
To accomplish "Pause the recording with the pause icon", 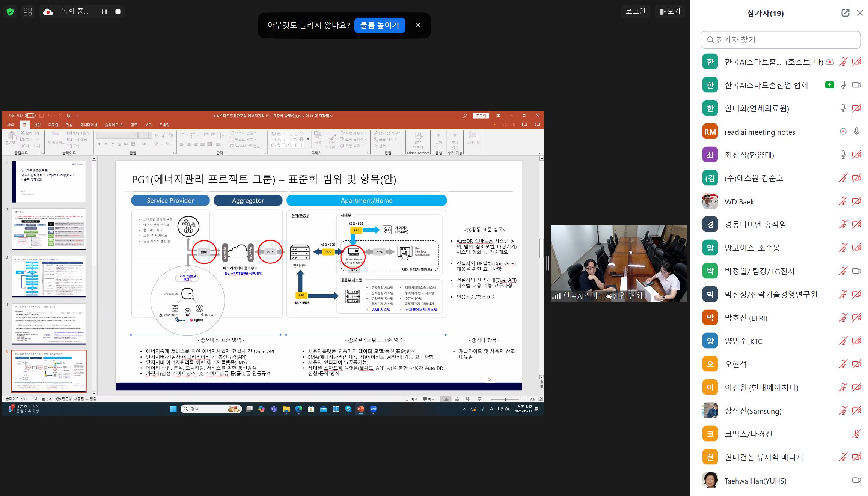I will [x=104, y=12].
